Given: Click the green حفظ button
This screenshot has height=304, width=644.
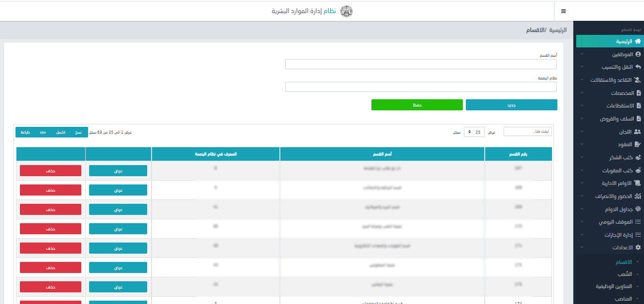Looking at the screenshot, I should pos(417,105).
